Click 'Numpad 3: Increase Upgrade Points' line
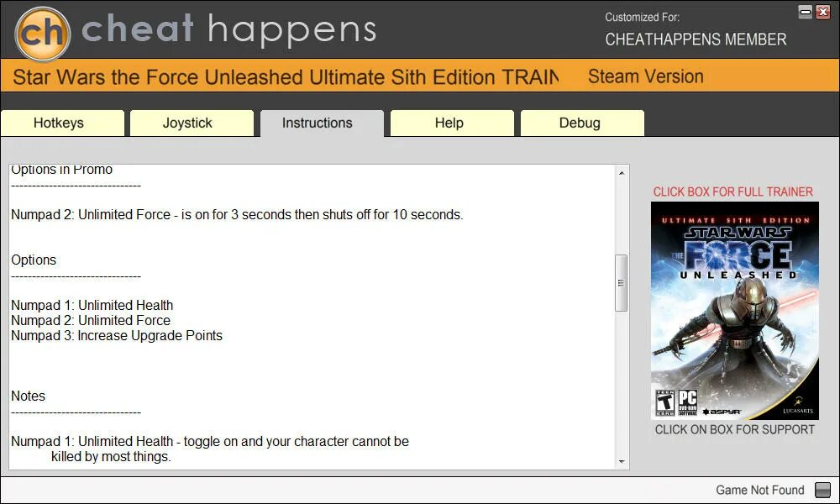Screen dimensions: 840x504 (x=117, y=335)
